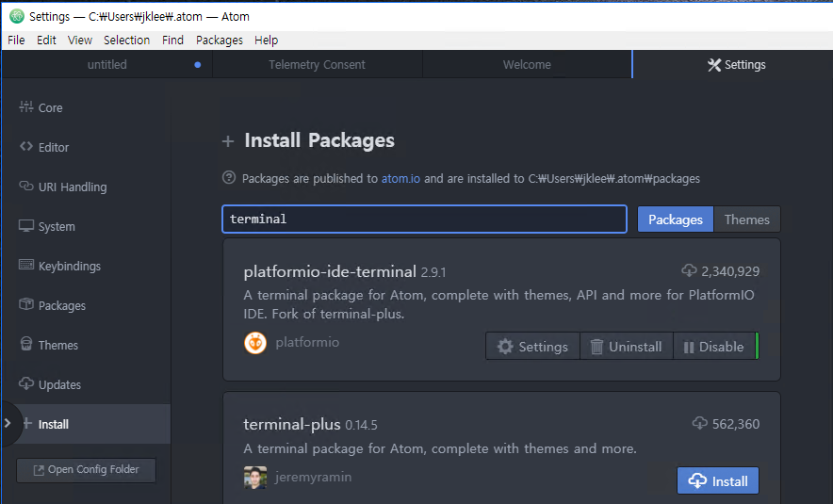Open the Packages menu in menu bar

click(219, 40)
